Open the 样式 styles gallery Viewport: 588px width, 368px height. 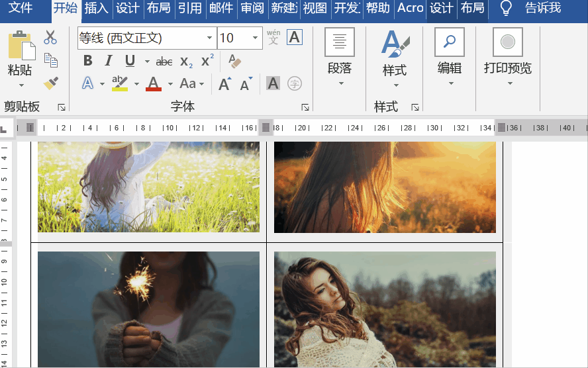[x=395, y=58]
